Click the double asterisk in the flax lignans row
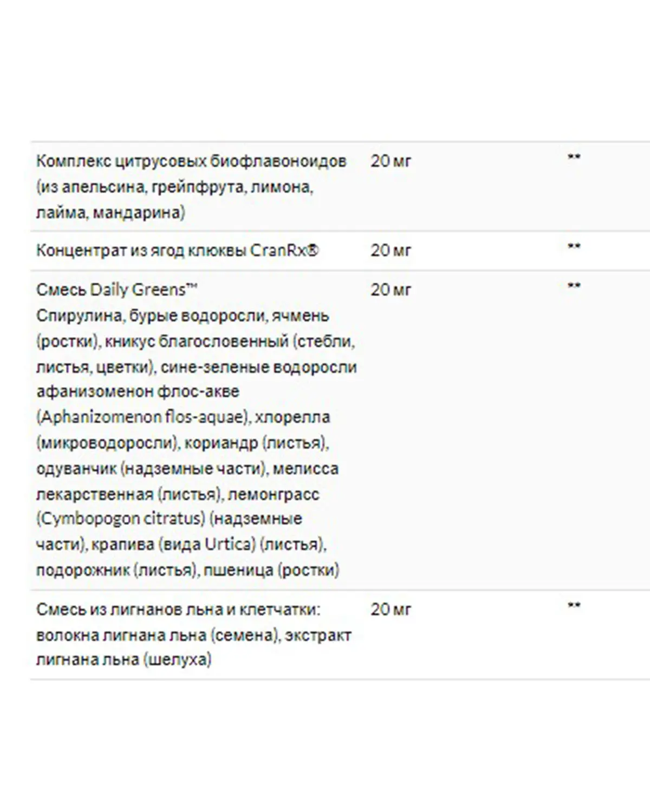This screenshot has width=650, height=812. (x=574, y=606)
